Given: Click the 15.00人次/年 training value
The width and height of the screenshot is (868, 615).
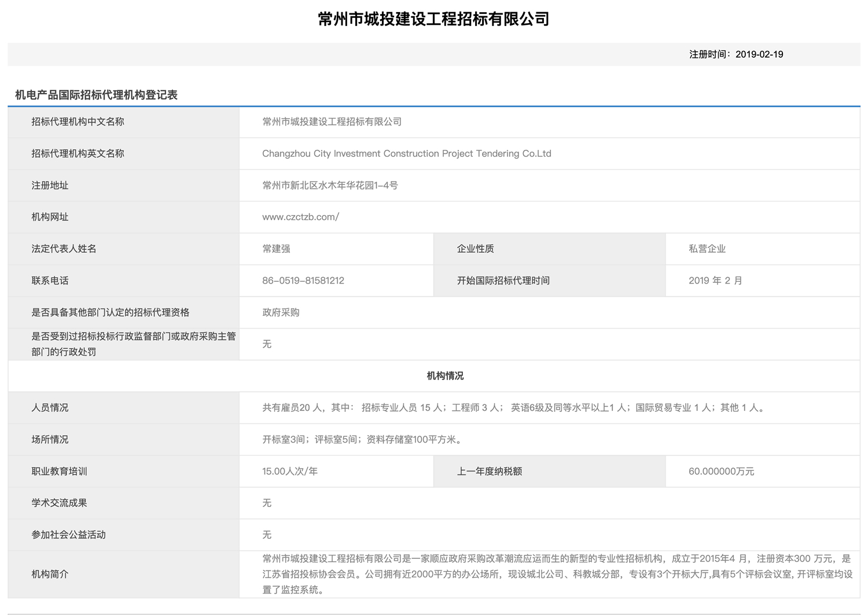Looking at the screenshot, I should coord(289,472).
